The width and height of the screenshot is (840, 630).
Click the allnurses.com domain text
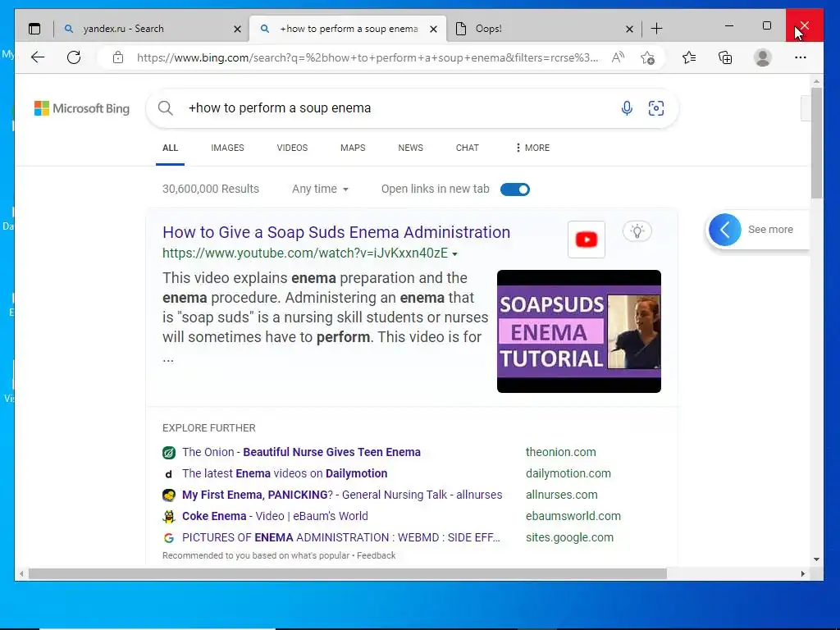coord(561,495)
